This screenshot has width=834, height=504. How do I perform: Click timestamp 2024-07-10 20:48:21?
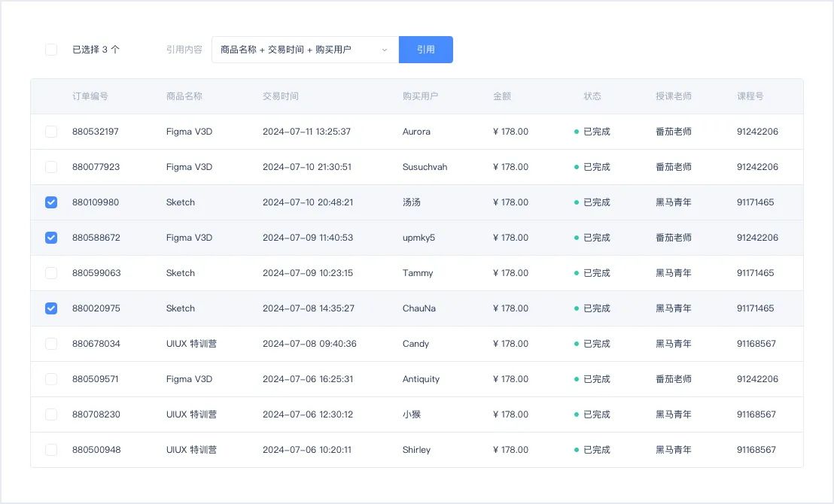(x=308, y=202)
